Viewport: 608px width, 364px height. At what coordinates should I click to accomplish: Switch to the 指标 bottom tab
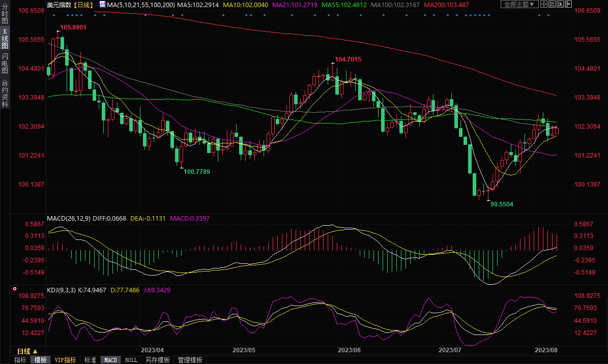click(20, 360)
